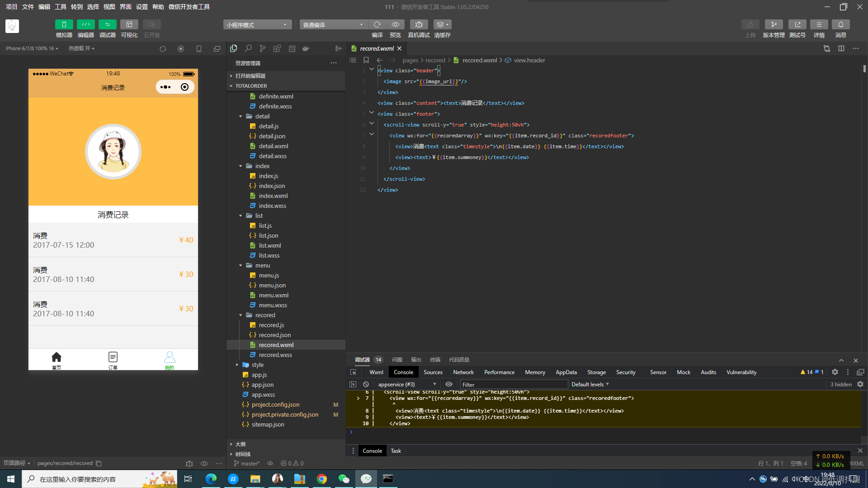Clear console with the ban icon
The height and width of the screenshot is (488, 868).
point(366,385)
